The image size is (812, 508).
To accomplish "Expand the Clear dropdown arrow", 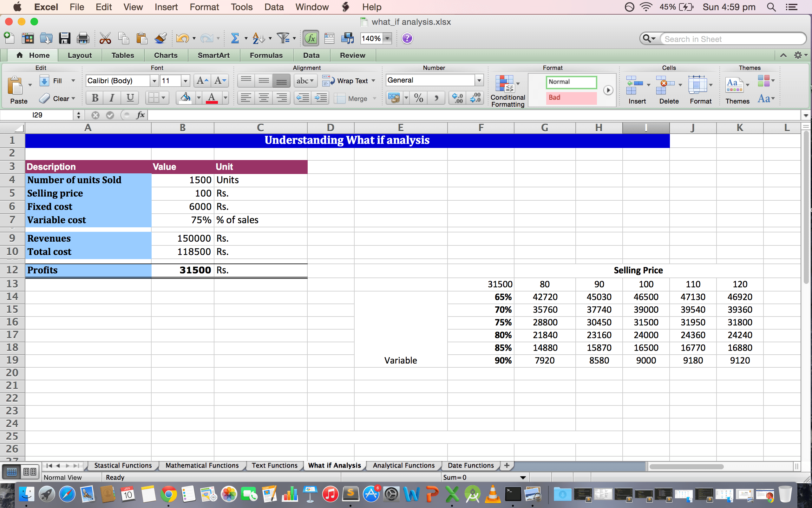I will (73, 98).
